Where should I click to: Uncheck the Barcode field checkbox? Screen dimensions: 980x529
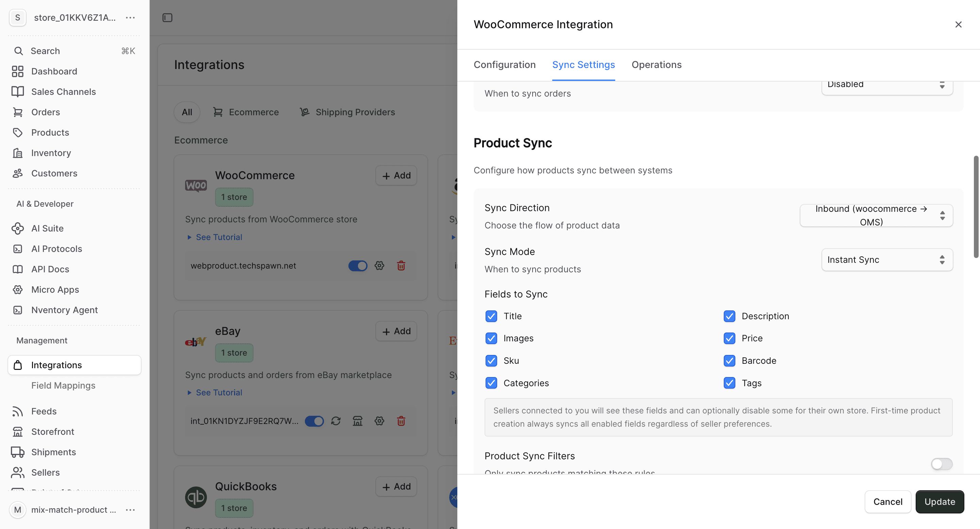(x=729, y=361)
